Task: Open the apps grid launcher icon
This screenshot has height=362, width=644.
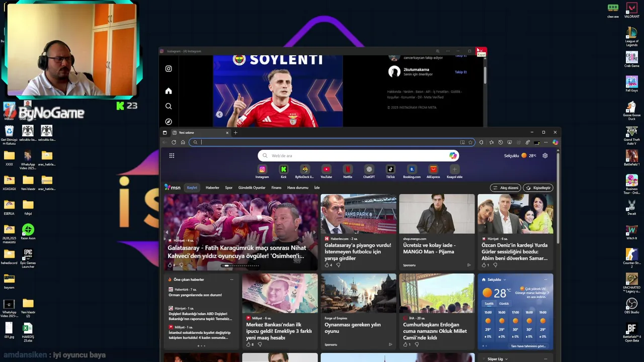Action: tap(172, 156)
